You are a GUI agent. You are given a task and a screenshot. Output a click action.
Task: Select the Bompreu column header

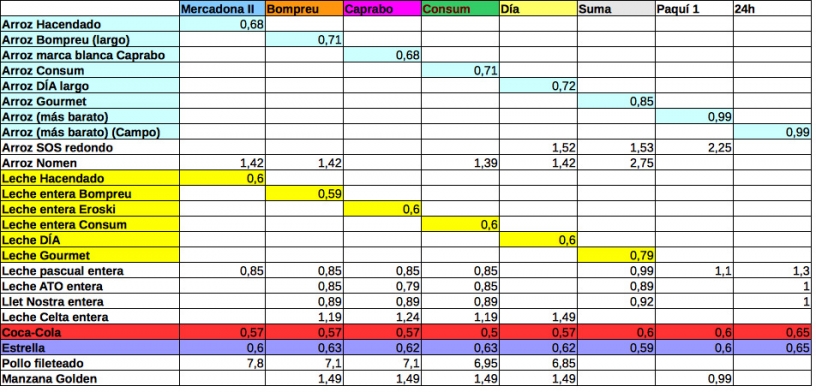coord(304,9)
